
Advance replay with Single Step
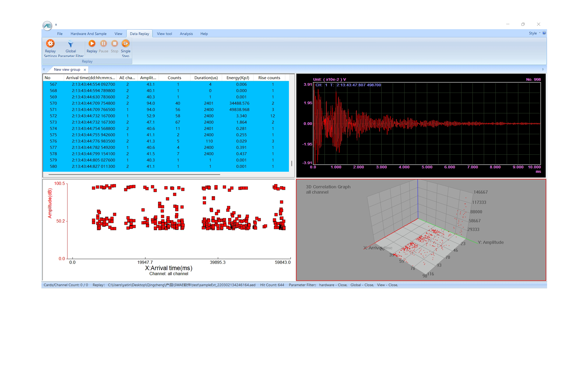(x=125, y=44)
